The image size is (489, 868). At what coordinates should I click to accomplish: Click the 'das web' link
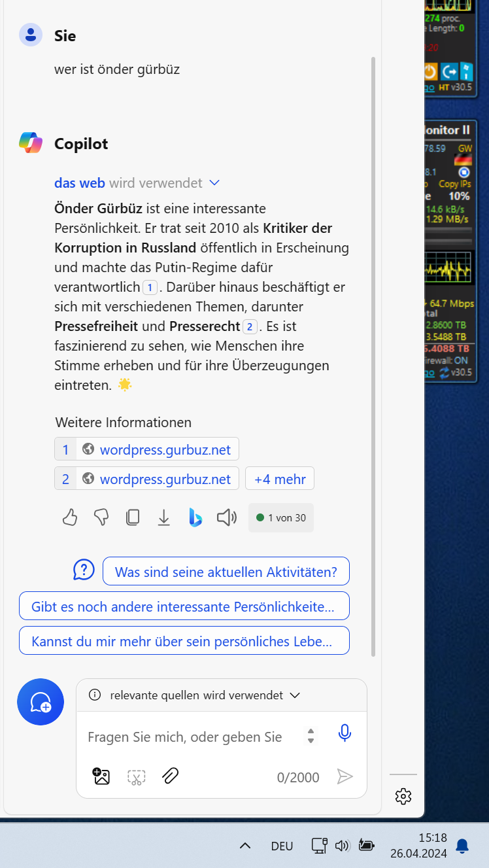click(x=80, y=183)
